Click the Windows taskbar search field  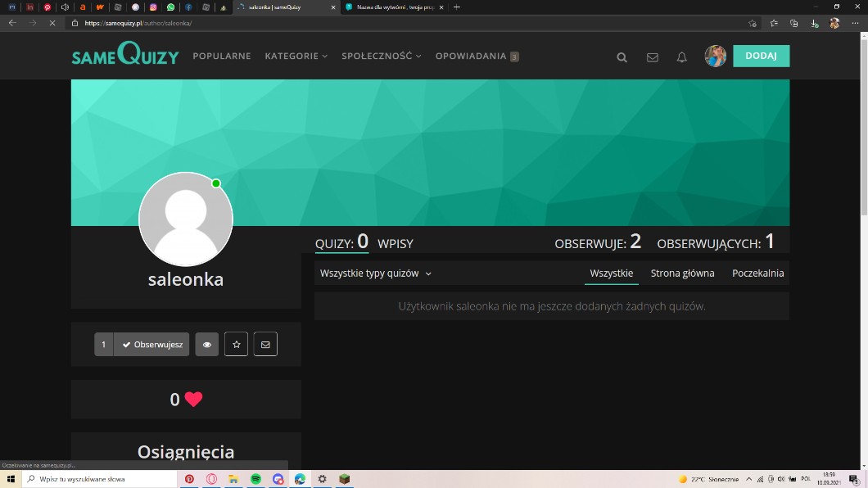tap(98, 479)
